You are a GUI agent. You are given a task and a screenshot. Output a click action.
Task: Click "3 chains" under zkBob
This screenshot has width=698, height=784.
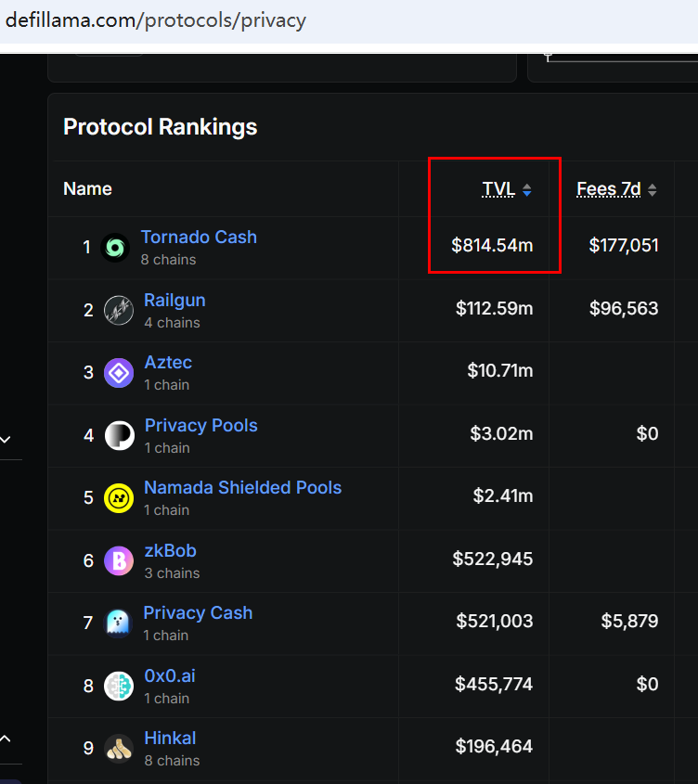pos(172,573)
